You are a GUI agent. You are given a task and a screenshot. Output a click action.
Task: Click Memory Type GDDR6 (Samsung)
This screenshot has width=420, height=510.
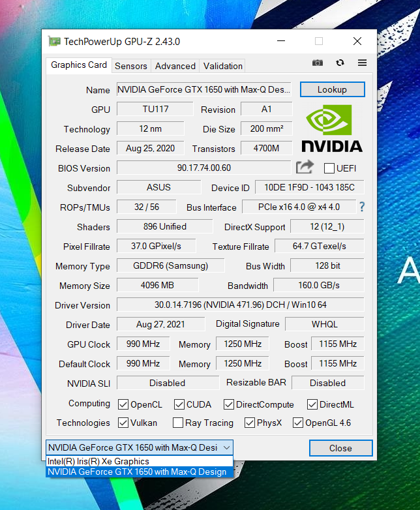click(x=170, y=265)
